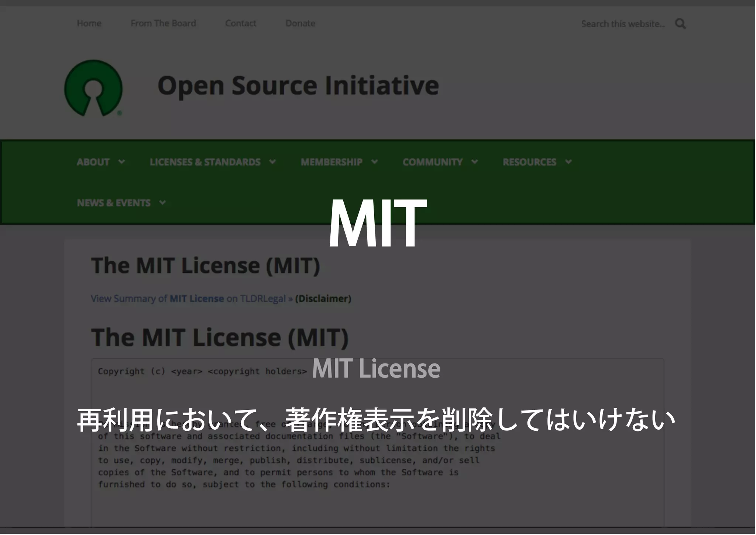Screen dimensions: 756x535
Task: Expand the chevron next to ABOUT
Action: pos(121,162)
